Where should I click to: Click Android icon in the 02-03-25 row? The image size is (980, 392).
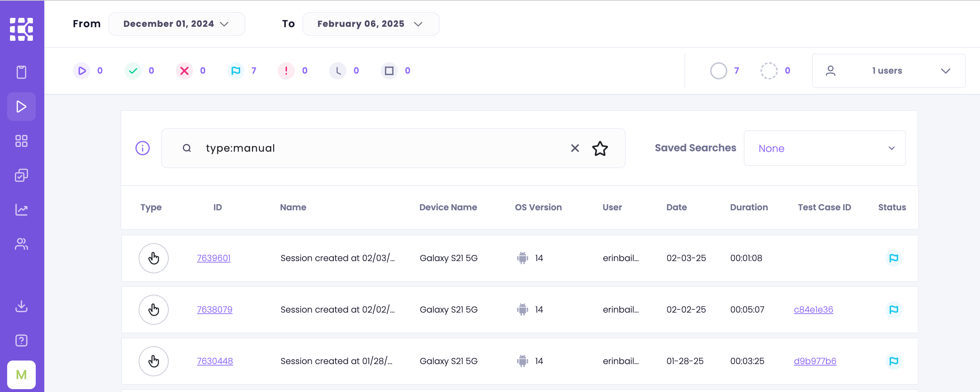(x=522, y=258)
